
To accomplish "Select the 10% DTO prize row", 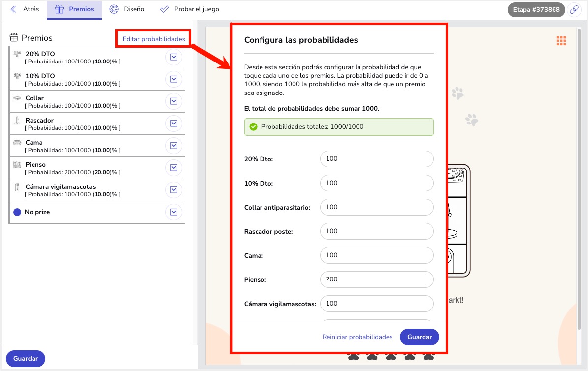I will point(97,79).
